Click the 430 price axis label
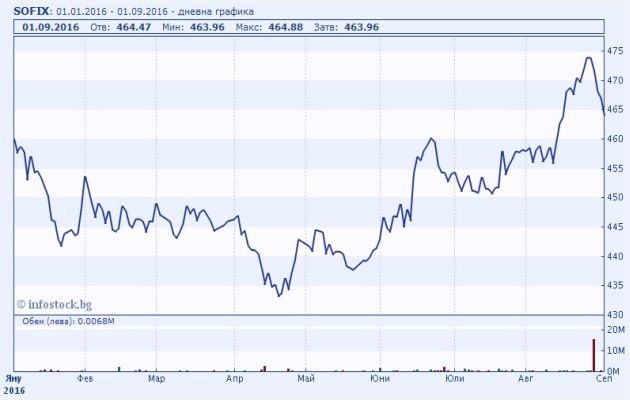Screen dimensions: 630x400 point(615,314)
